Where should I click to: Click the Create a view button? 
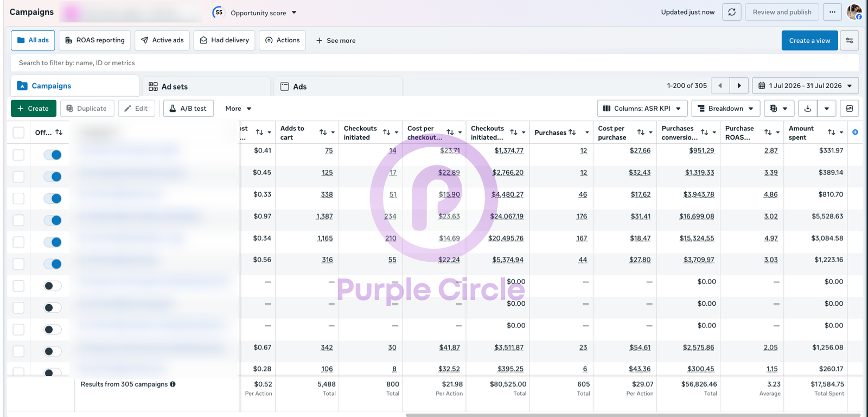[x=809, y=41]
